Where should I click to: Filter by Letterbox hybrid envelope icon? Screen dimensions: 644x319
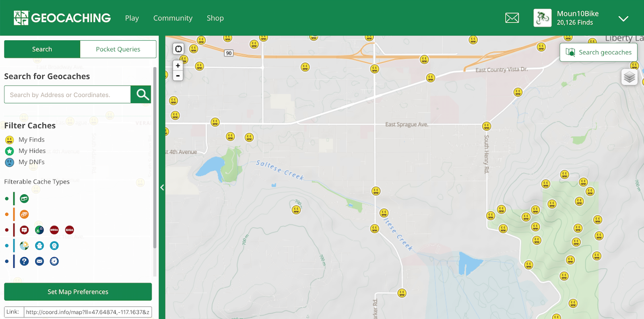click(39, 261)
